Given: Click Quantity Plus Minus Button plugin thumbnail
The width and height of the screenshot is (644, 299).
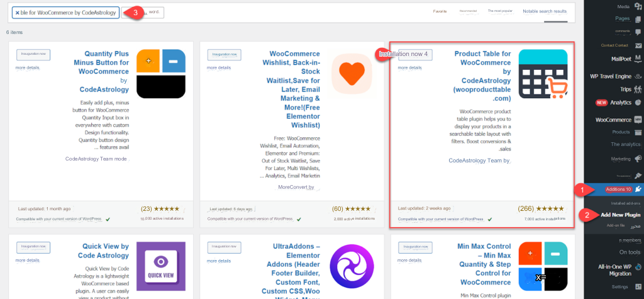Looking at the screenshot, I should tap(161, 74).
